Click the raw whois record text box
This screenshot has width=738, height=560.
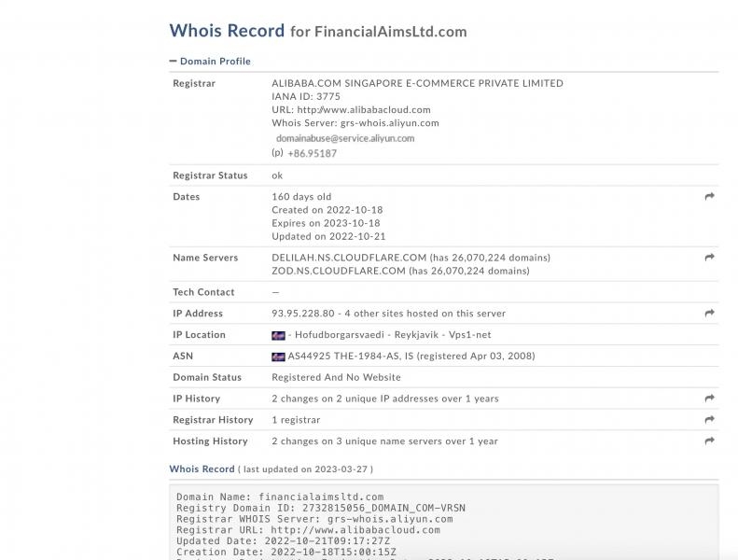pos(444,523)
